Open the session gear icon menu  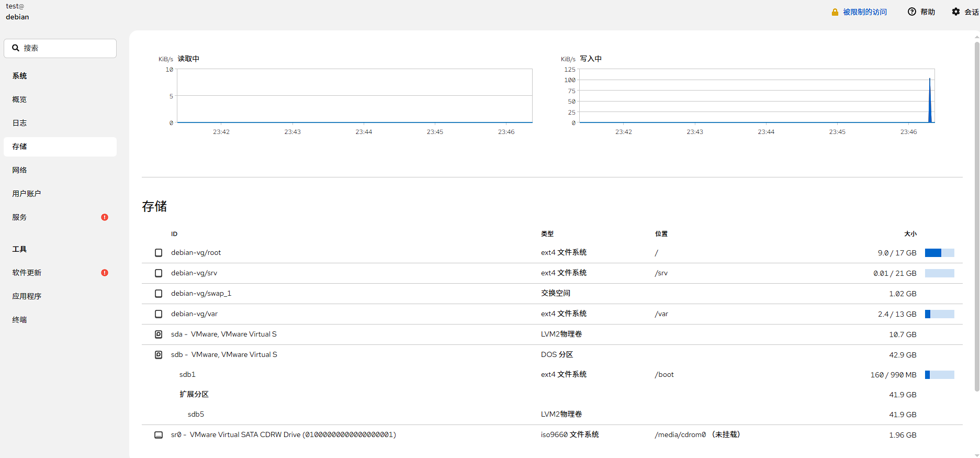point(956,12)
